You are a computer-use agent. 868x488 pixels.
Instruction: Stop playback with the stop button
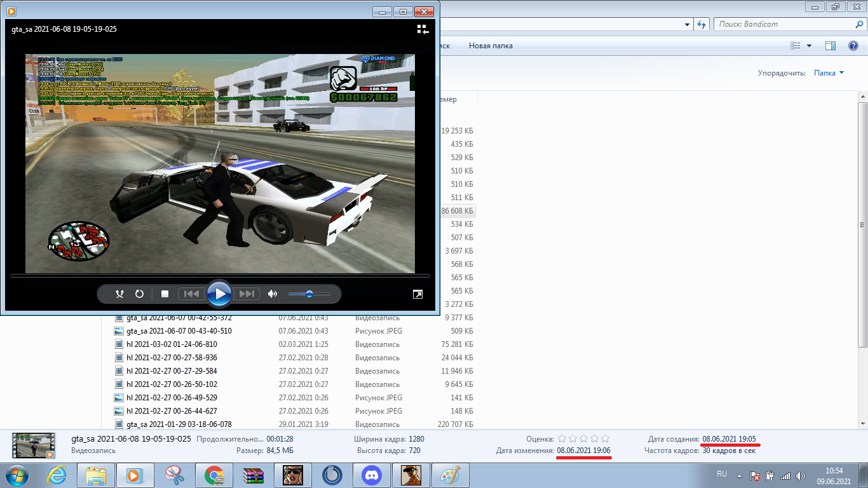tap(165, 294)
